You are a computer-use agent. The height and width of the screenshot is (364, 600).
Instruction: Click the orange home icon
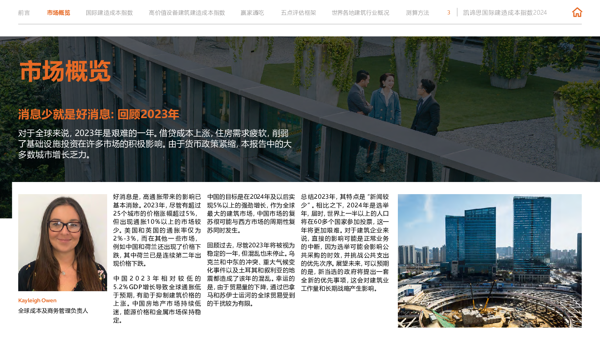tap(577, 12)
